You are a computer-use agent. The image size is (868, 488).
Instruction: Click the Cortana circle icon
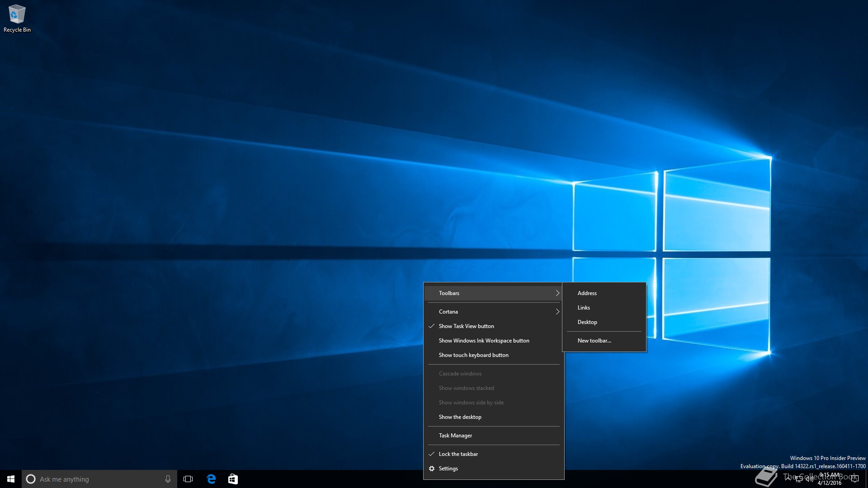[31, 479]
